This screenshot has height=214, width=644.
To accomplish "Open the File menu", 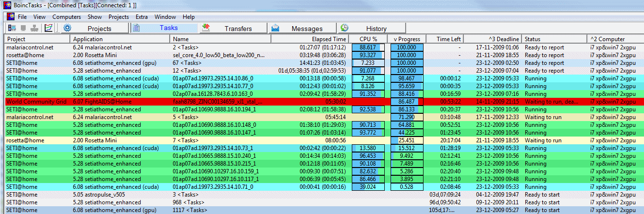I will tap(22, 17).
